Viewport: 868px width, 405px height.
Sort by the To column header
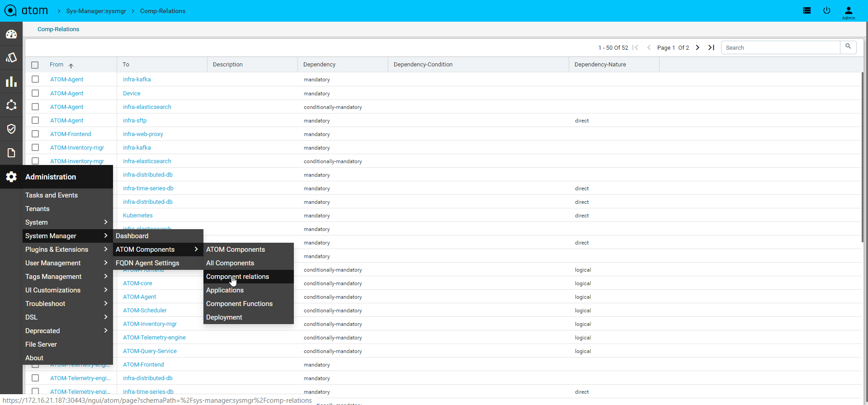click(x=126, y=65)
